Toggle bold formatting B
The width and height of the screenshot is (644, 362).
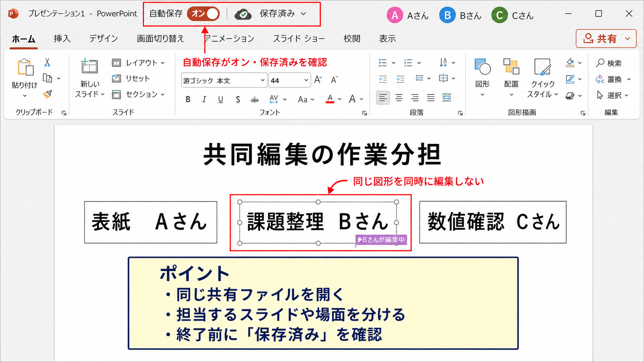188,99
